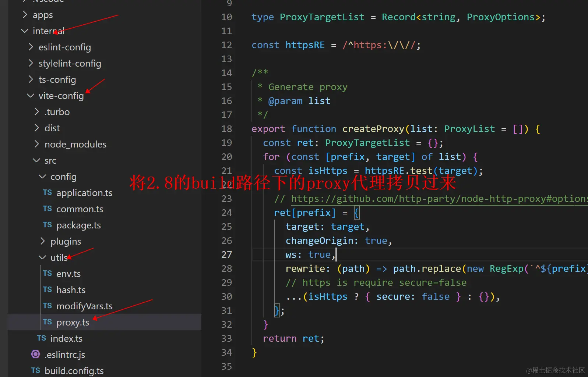Open hash.ts file
The height and width of the screenshot is (377, 588).
tap(71, 290)
